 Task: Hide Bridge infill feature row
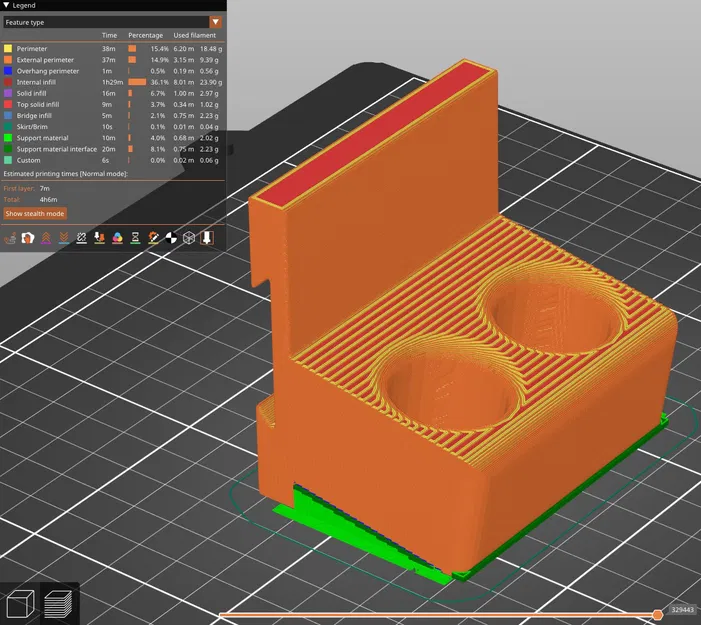coord(113,115)
